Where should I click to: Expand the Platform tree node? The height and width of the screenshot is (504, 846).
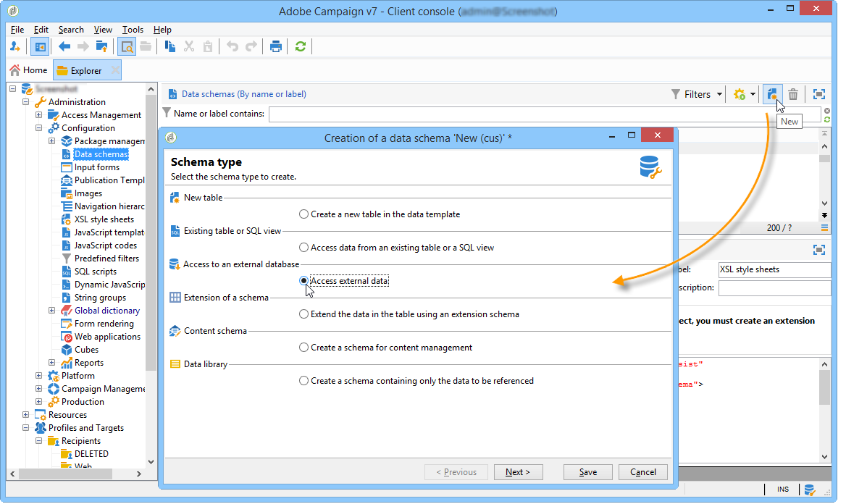[x=38, y=376]
